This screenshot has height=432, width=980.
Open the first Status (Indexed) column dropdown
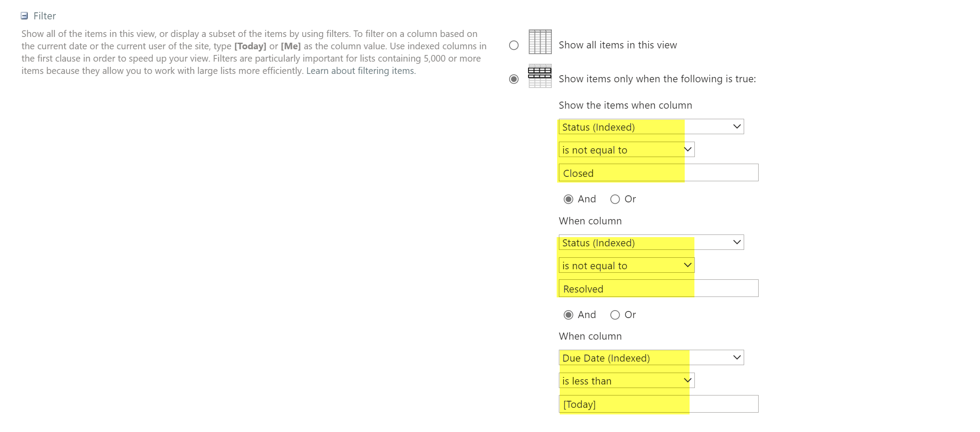click(x=651, y=127)
